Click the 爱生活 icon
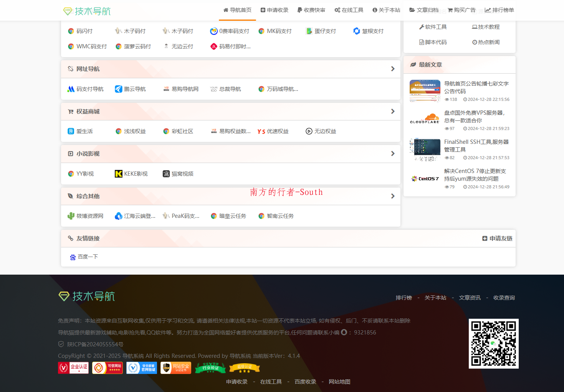Image resolution: width=564 pixels, height=392 pixels. coord(71,131)
